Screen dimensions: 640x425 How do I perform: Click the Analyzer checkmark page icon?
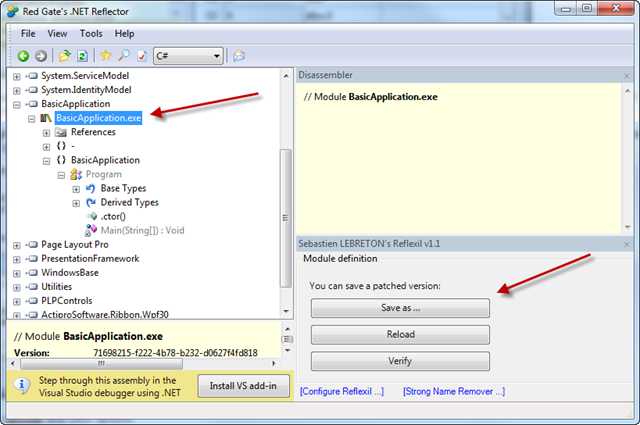pyautogui.click(x=142, y=56)
